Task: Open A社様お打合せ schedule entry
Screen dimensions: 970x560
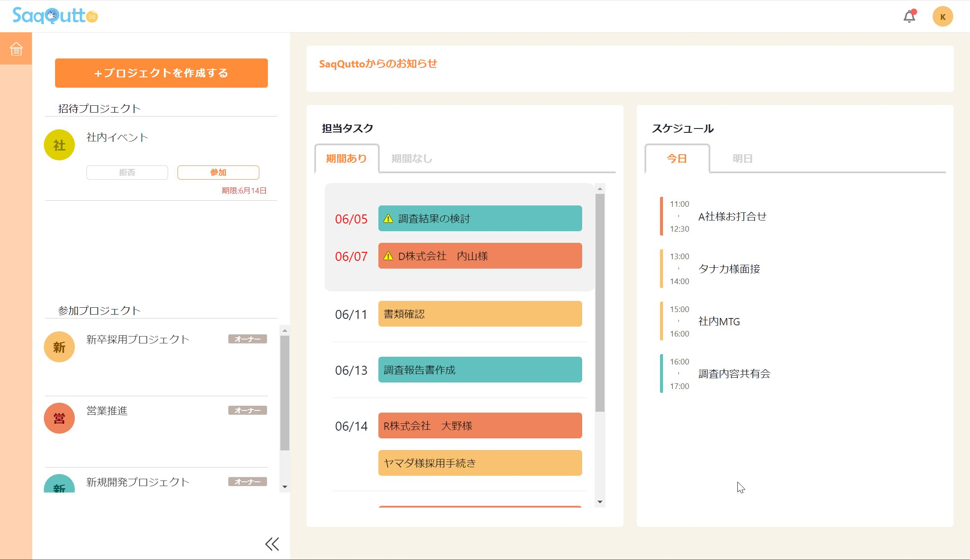Action: (732, 217)
